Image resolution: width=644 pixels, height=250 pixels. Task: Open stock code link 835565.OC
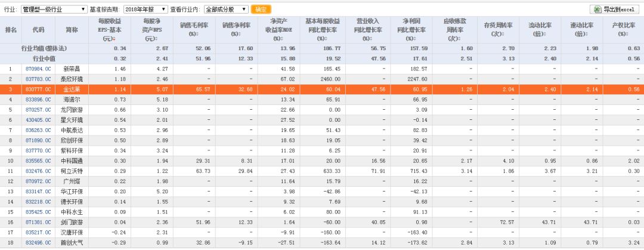[x=38, y=161]
